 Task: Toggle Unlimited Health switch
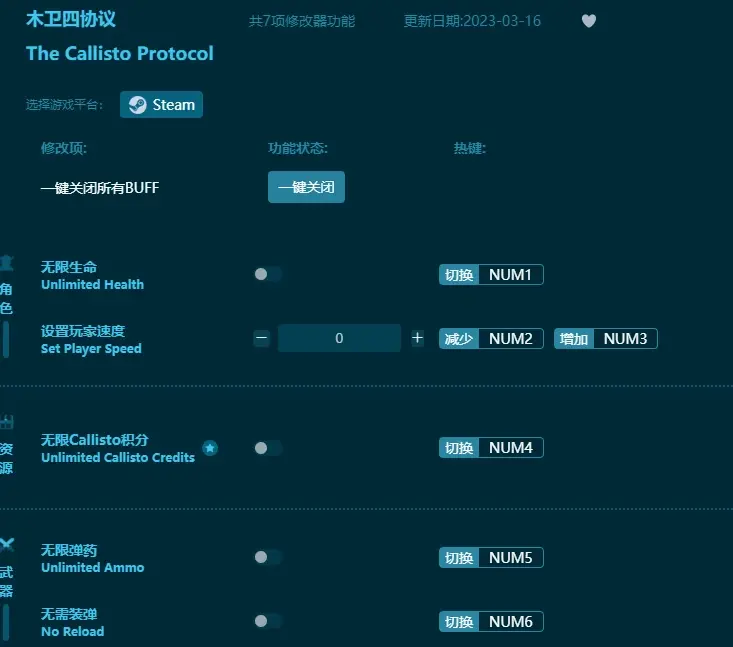click(x=267, y=275)
